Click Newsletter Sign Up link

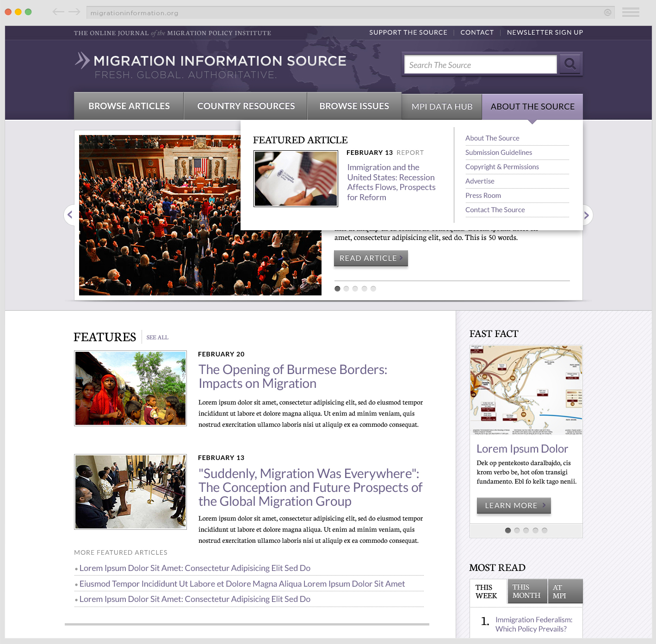(545, 32)
